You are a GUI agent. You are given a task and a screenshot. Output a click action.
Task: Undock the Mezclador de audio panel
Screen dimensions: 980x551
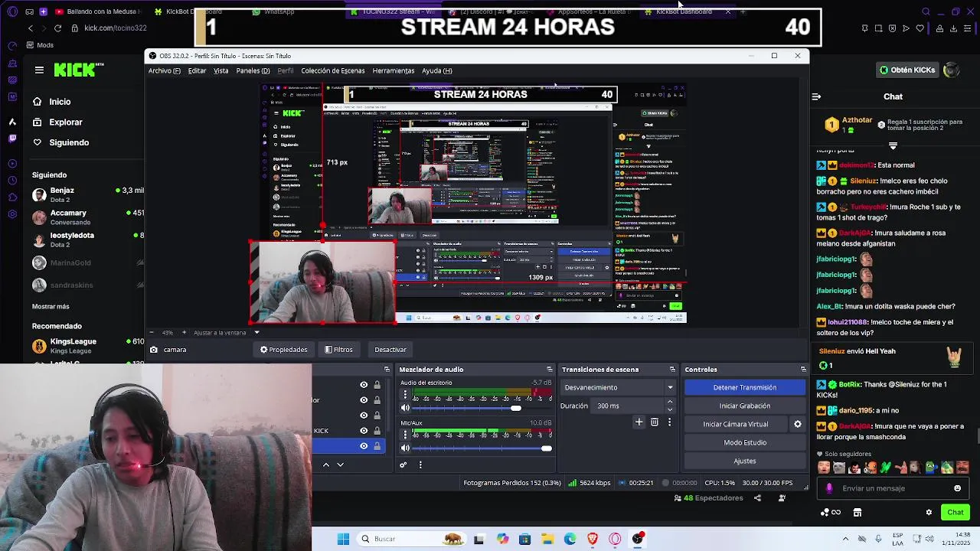[x=549, y=370]
